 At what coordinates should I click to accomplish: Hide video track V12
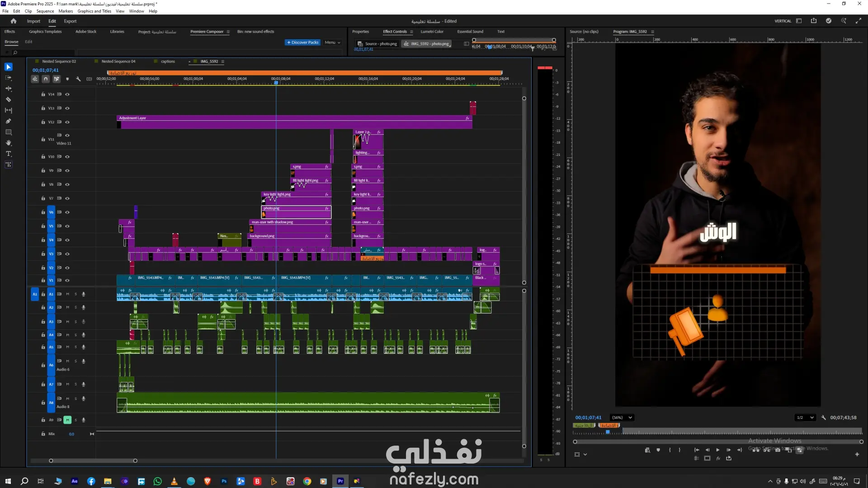coord(67,122)
